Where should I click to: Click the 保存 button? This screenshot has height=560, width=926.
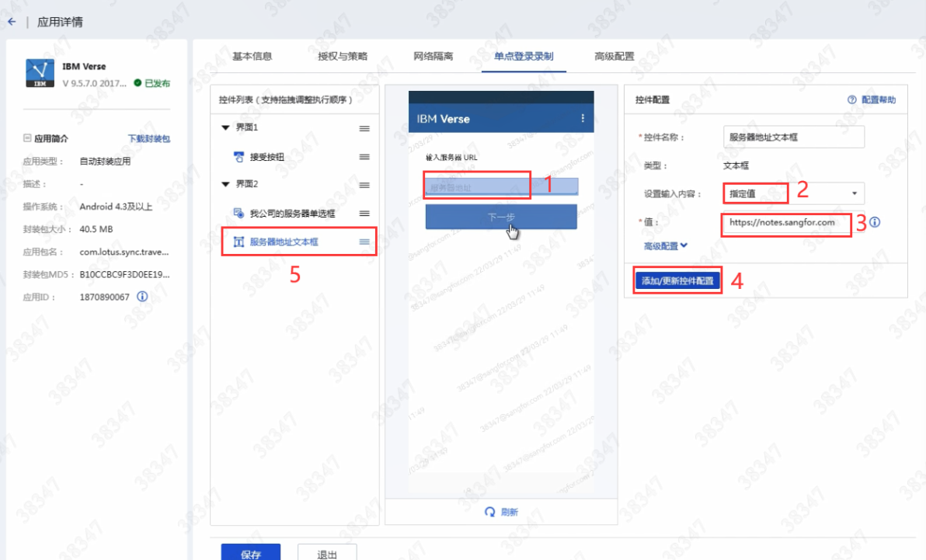click(x=251, y=553)
